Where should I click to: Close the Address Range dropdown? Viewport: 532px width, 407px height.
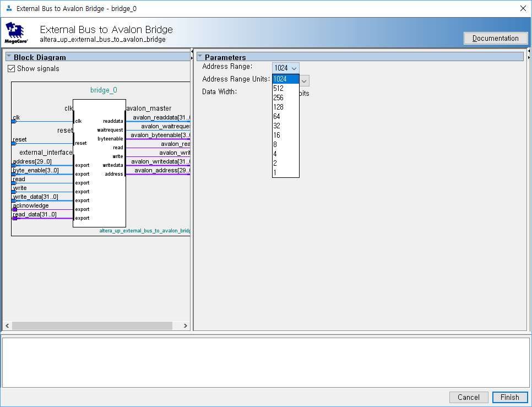(286, 68)
